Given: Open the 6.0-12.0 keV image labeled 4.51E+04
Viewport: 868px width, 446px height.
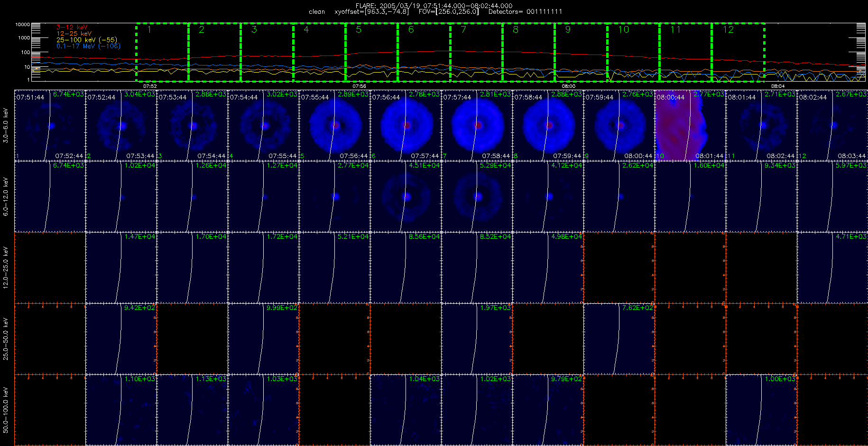Looking at the screenshot, I should 406,196.
